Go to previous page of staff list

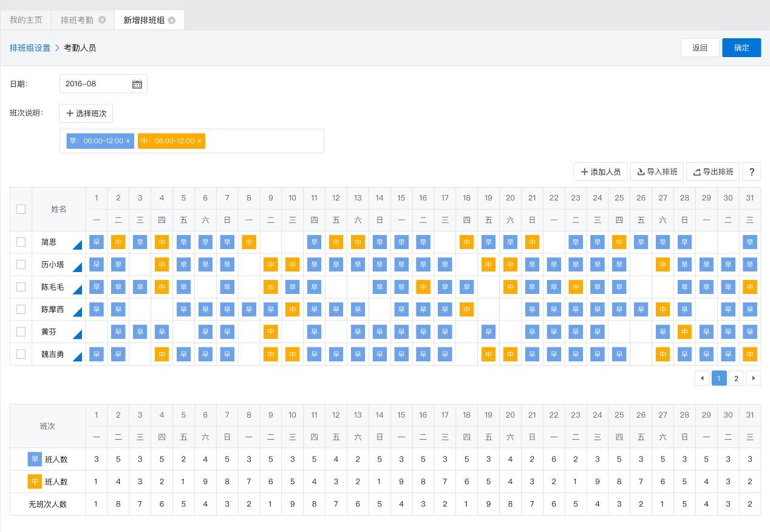[x=702, y=378]
